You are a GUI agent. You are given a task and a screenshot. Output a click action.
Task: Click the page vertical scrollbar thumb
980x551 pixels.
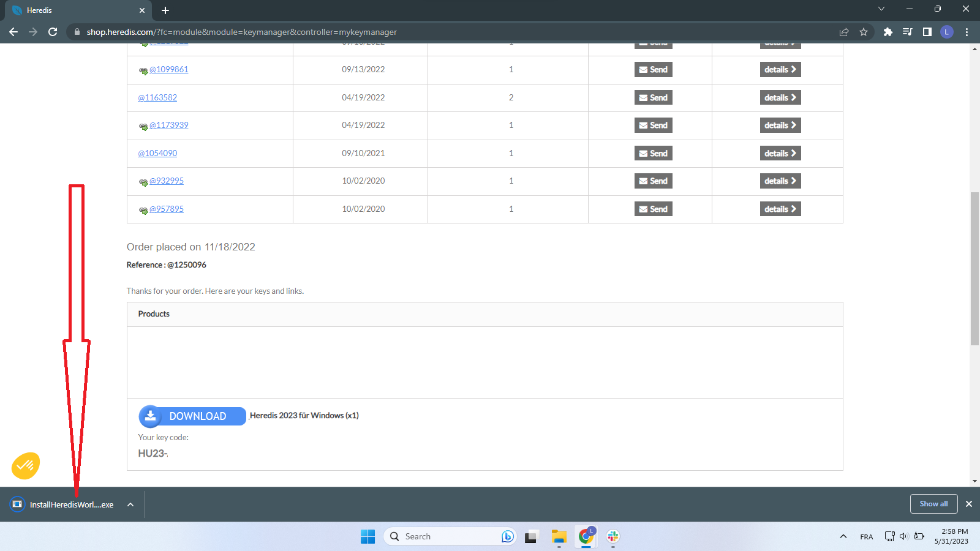coord(974,269)
